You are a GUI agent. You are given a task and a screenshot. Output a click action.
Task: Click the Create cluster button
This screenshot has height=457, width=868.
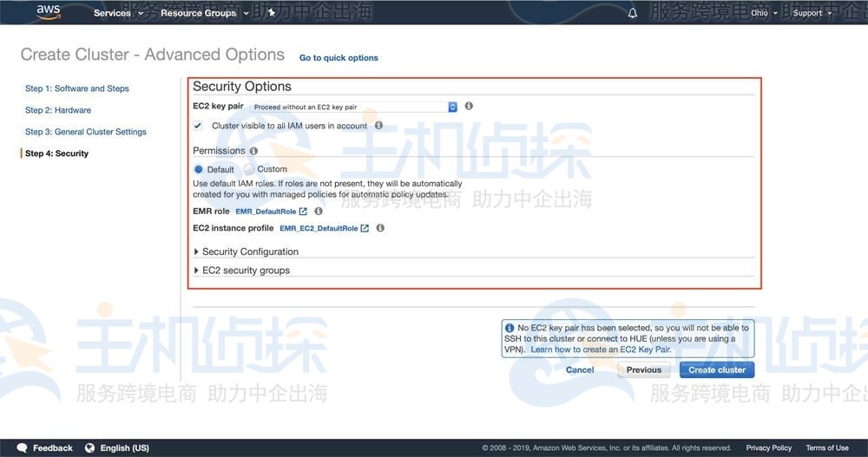coord(717,369)
